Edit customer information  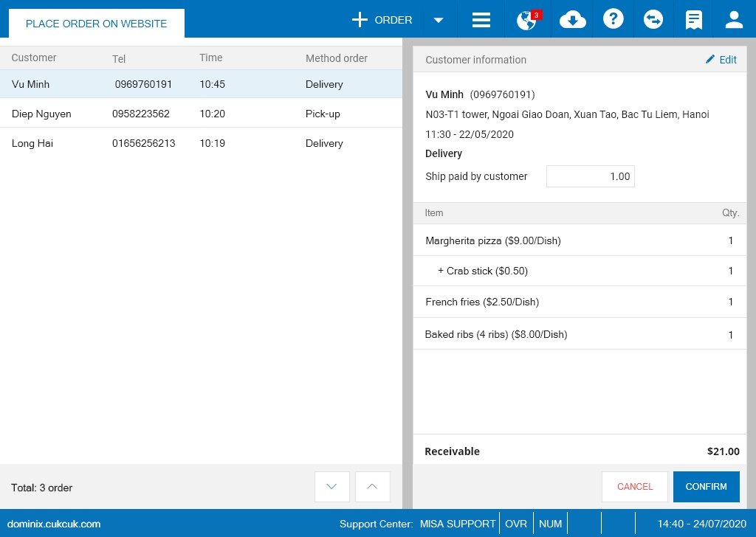click(721, 60)
